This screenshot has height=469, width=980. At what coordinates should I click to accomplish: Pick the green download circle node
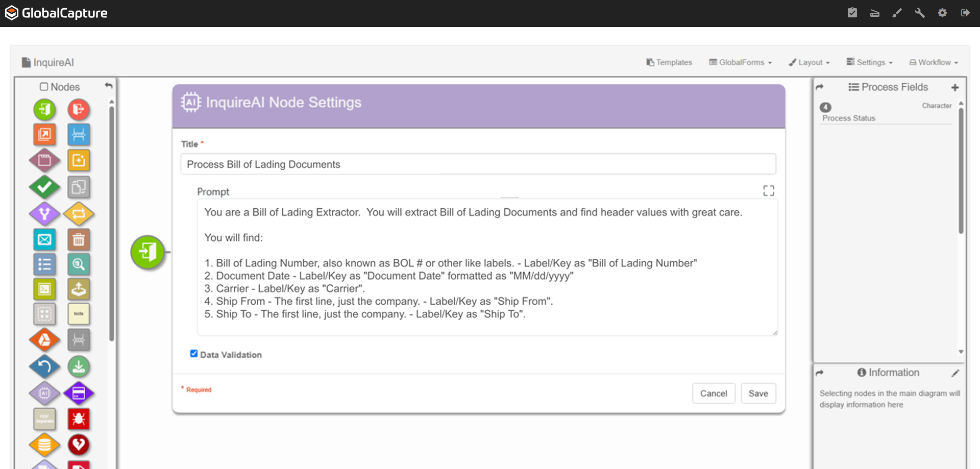[x=79, y=366]
